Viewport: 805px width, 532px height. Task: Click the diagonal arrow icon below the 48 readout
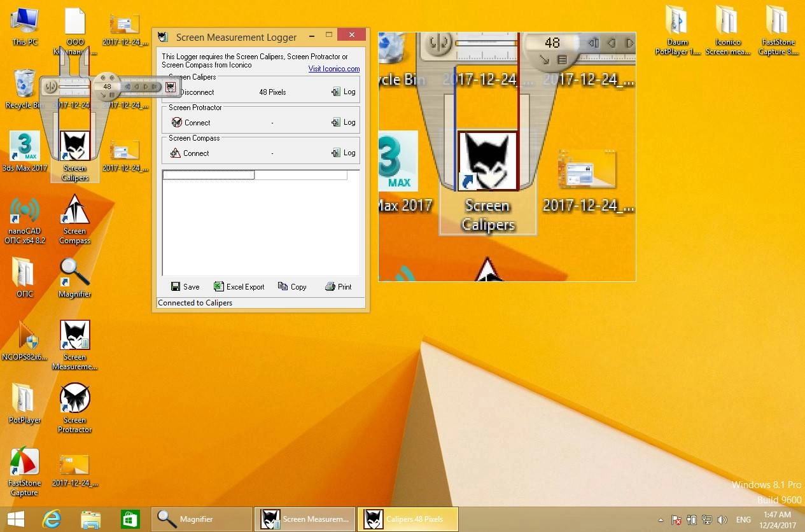click(102, 95)
